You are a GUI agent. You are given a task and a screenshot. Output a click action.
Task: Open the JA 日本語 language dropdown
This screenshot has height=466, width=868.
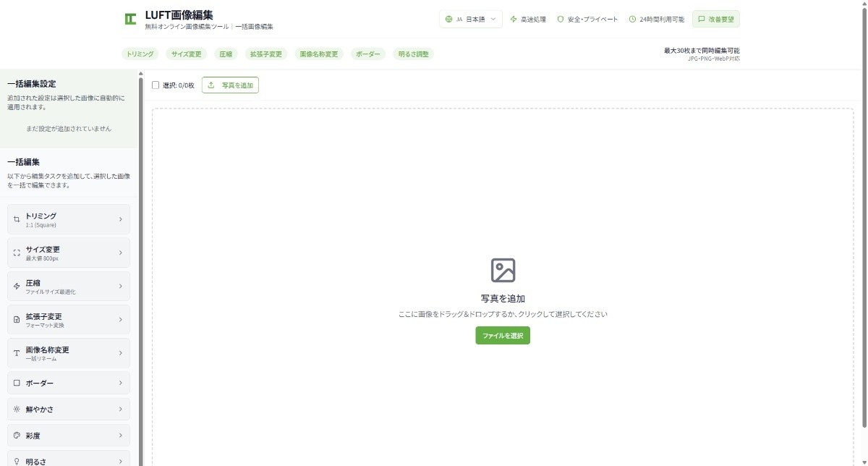(x=471, y=19)
